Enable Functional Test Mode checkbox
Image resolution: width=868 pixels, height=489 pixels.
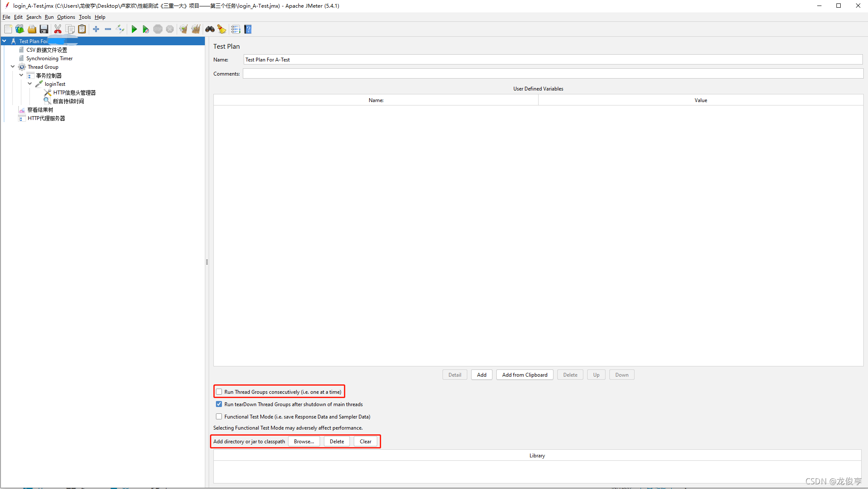coord(219,416)
